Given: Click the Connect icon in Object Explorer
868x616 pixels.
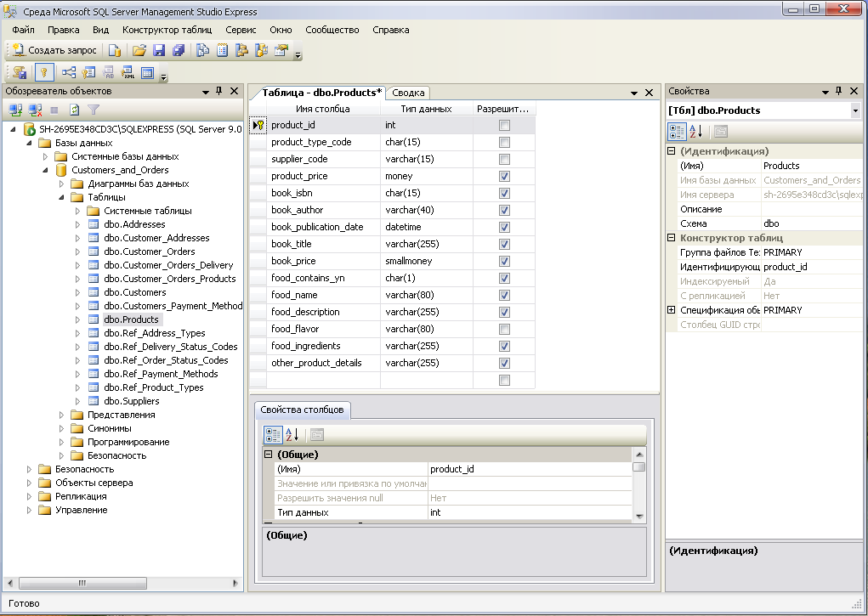Looking at the screenshot, I should click(15, 110).
